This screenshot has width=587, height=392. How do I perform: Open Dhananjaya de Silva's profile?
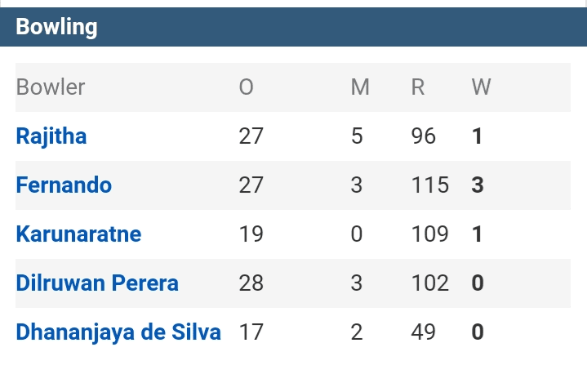pos(118,332)
